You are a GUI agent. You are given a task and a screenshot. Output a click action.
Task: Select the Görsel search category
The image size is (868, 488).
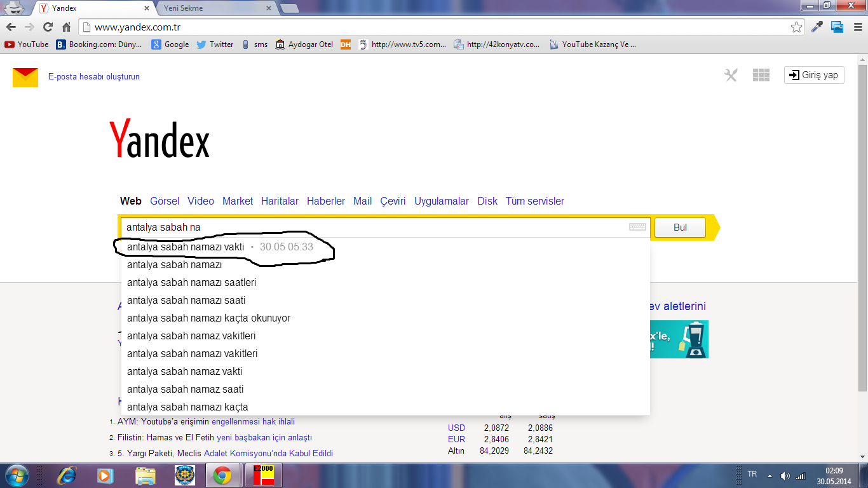(165, 201)
